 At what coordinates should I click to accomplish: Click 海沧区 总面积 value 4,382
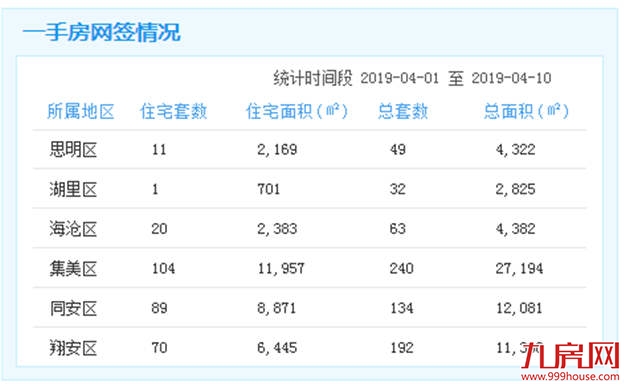click(x=515, y=229)
